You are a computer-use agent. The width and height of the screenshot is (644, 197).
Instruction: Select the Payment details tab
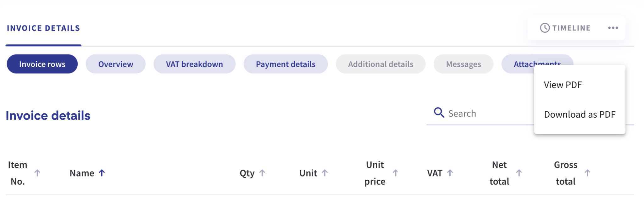coord(286,64)
